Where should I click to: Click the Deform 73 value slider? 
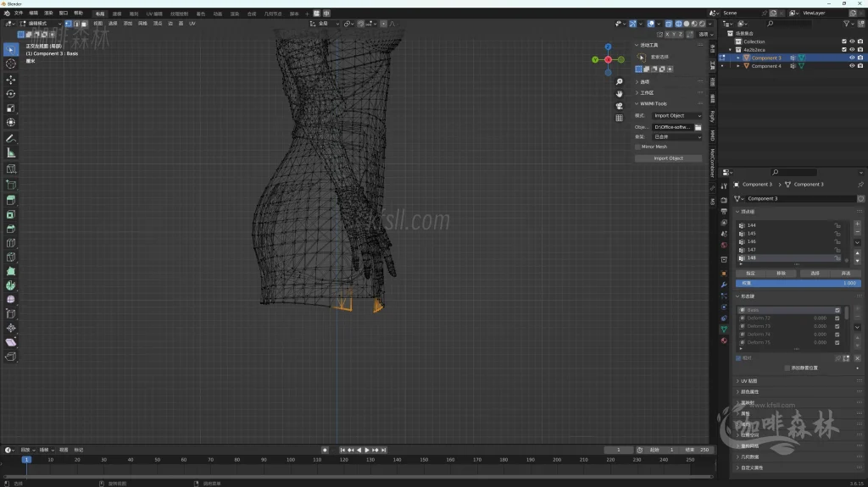point(818,327)
